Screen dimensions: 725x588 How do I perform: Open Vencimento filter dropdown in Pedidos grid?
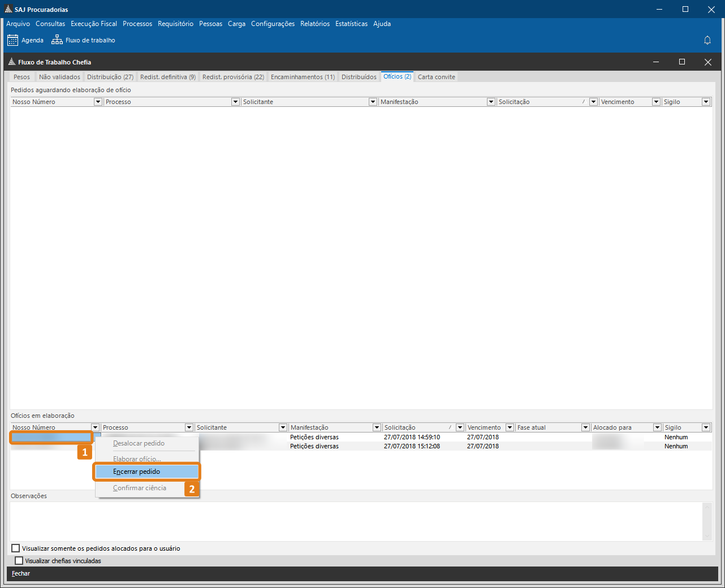pyautogui.click(x=656, y=102)
